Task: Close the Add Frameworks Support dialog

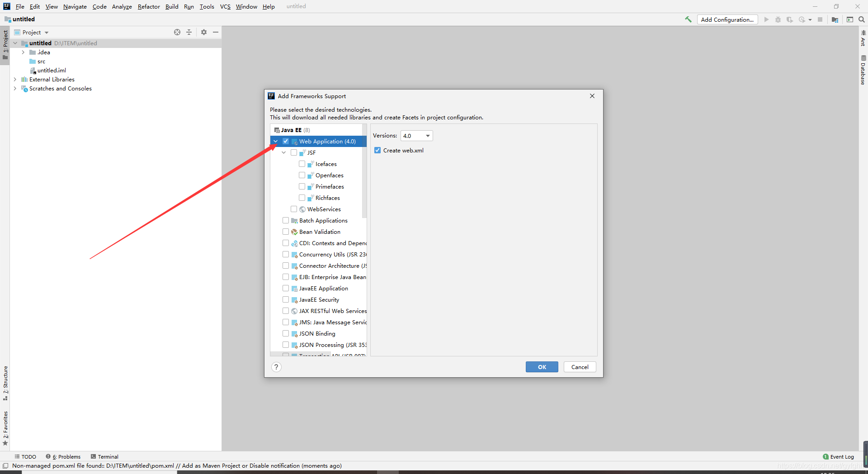Action: coord(592,96)
